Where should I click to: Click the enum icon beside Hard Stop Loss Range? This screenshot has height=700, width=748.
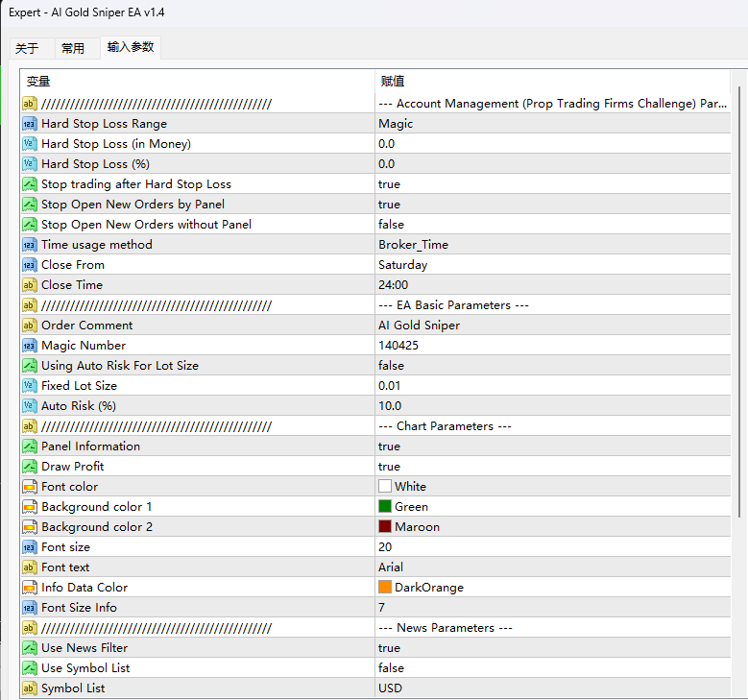(29, 124)
